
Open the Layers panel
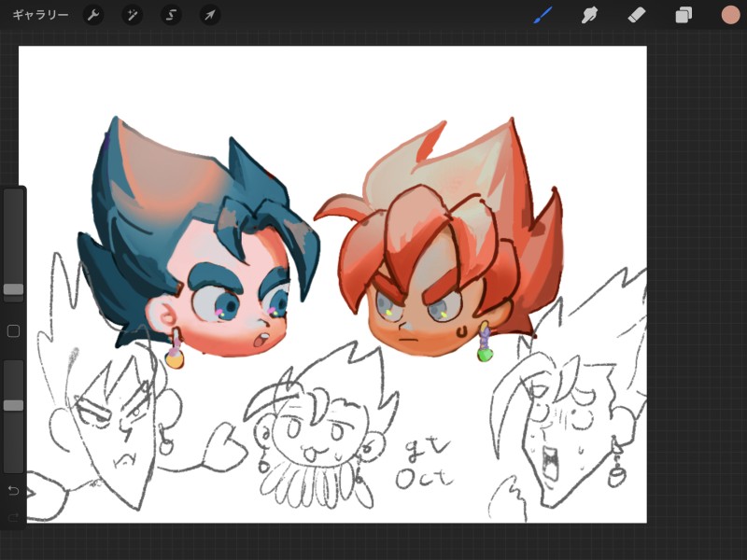coord(684,15)
